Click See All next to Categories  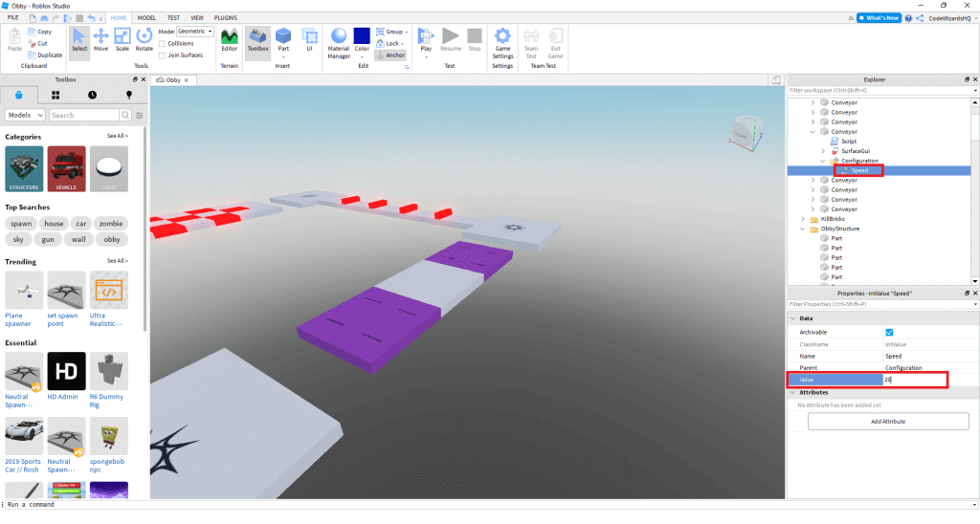[x=118, y=136]
